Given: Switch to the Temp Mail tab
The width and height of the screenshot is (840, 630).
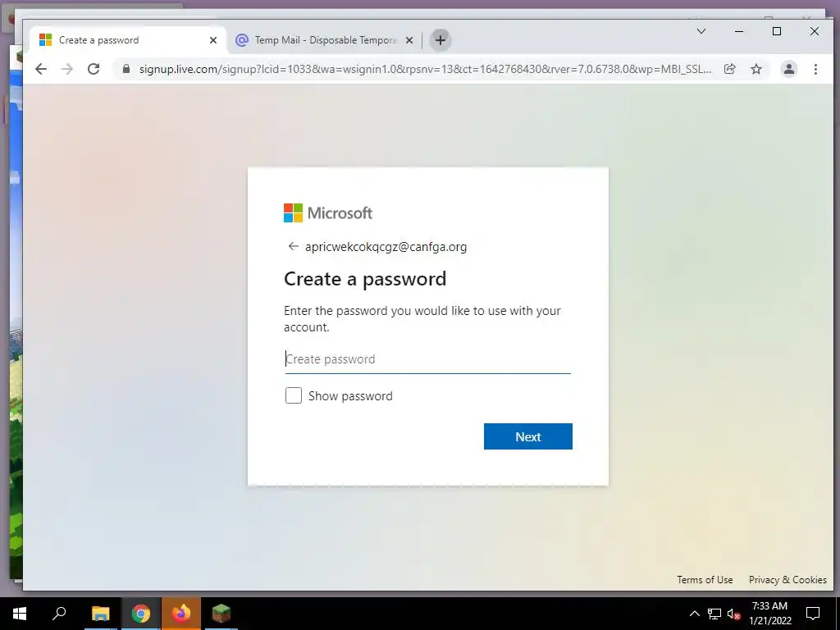Looking at the screenshot, I should [x=324, y=40].
